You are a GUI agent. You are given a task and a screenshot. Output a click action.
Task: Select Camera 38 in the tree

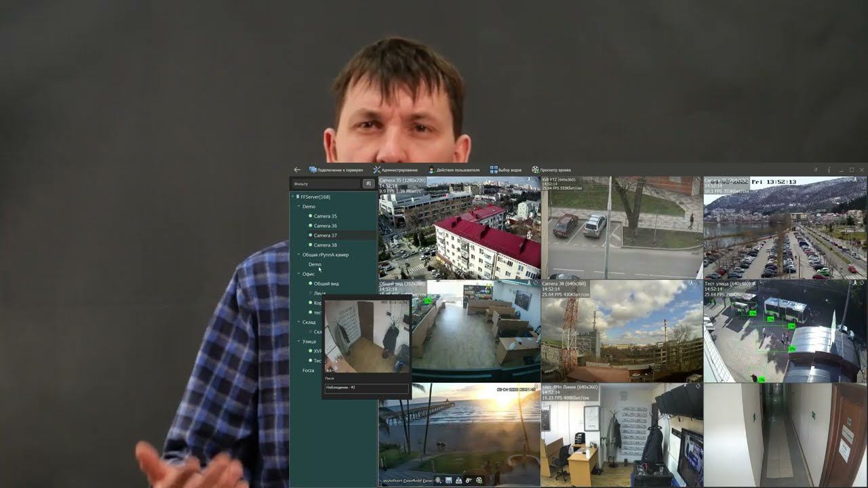[x=325, y=245]
